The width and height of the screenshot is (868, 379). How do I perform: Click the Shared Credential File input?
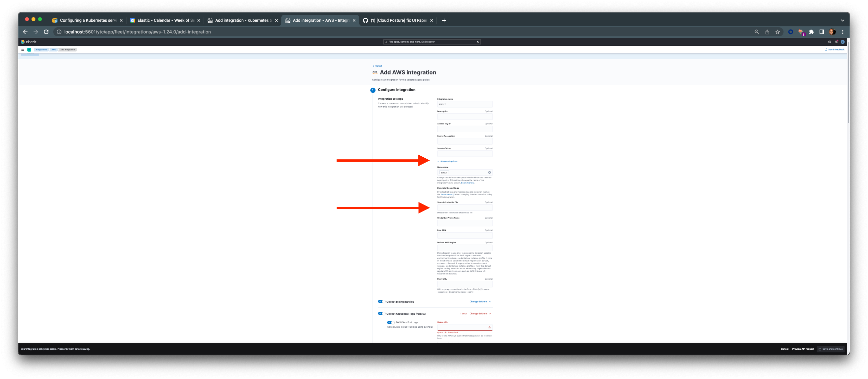click(x=465, y=208)
